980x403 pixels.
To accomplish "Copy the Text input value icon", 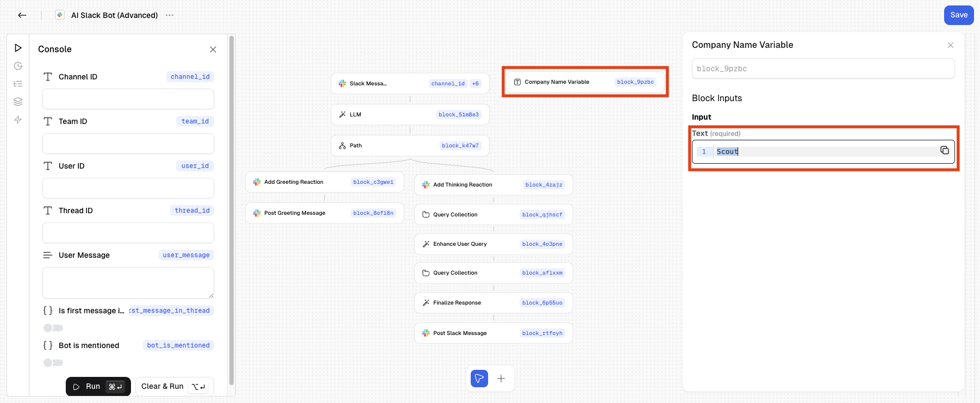I will point(945,151).
